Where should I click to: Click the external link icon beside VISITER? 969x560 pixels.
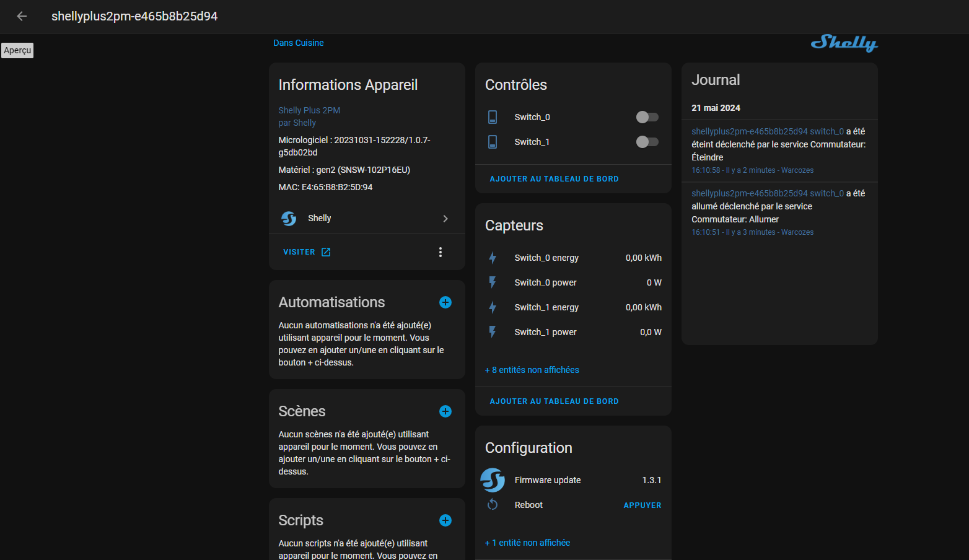click(326, 252)
